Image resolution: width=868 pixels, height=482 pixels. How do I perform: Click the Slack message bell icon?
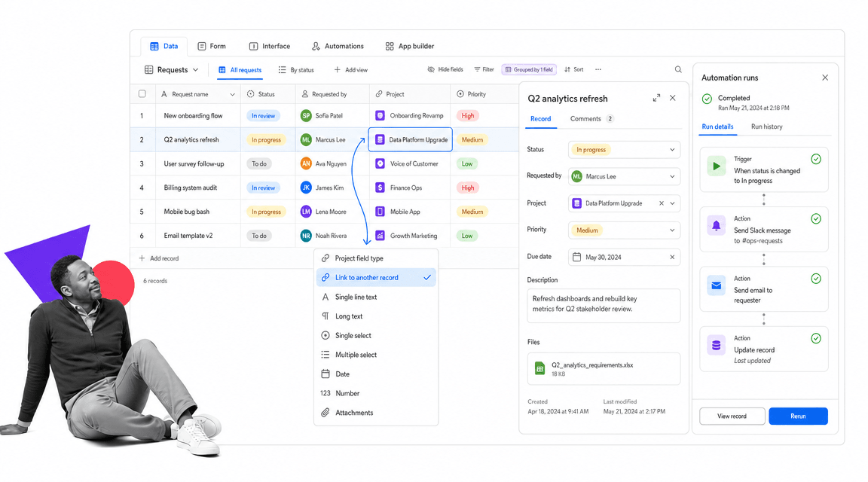coord(717,226)
